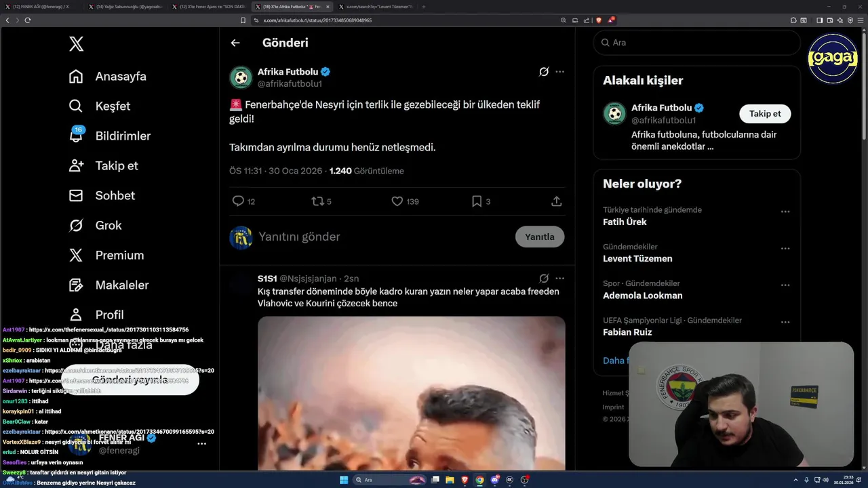Open more options for Fabian Ruiz trend

[x=785, y=322]
